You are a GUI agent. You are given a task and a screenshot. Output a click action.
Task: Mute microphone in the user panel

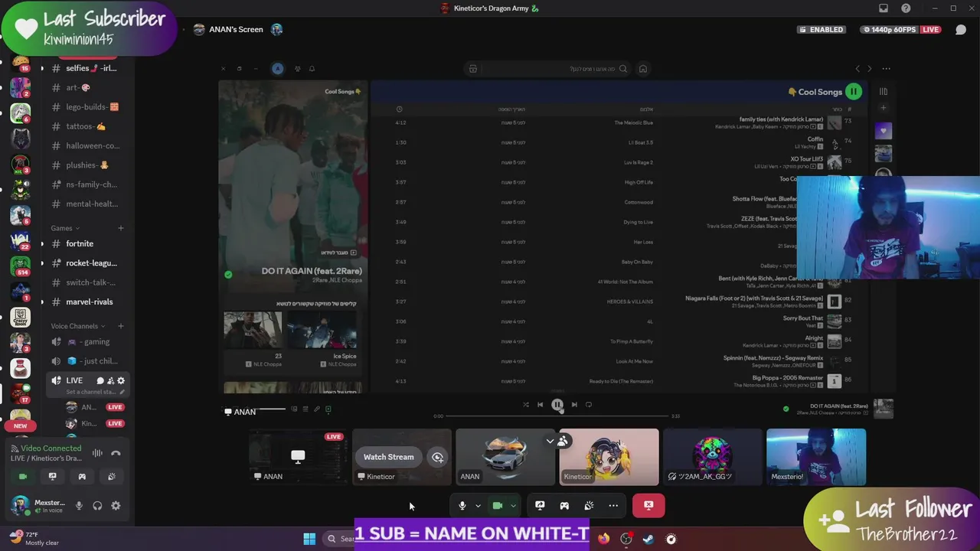click(79, 506)
